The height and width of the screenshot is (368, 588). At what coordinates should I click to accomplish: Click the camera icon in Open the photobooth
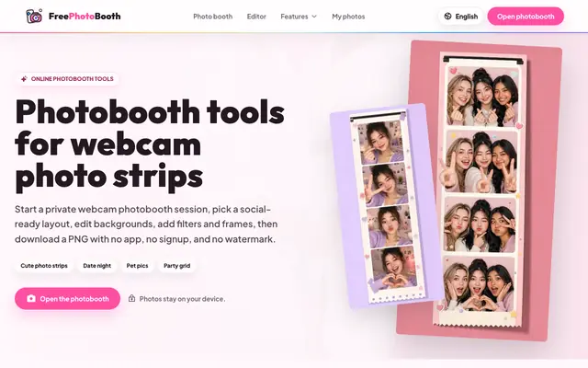(x=31, y=298)
